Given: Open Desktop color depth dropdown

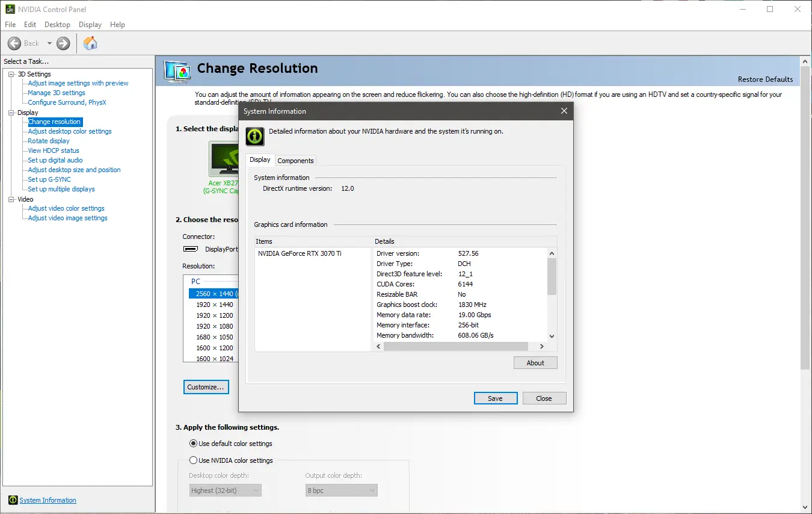Looking at the screenshot, I should point(225,491).
